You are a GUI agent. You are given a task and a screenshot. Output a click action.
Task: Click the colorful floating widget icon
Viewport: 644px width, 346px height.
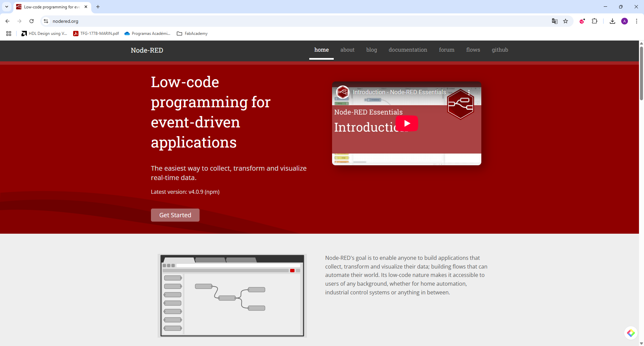[631, 333]
